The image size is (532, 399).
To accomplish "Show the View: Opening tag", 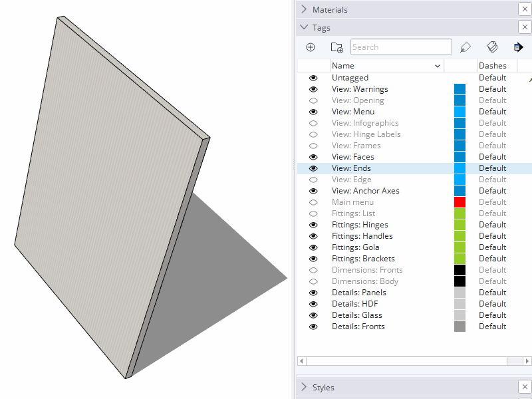I will point(313,100).
